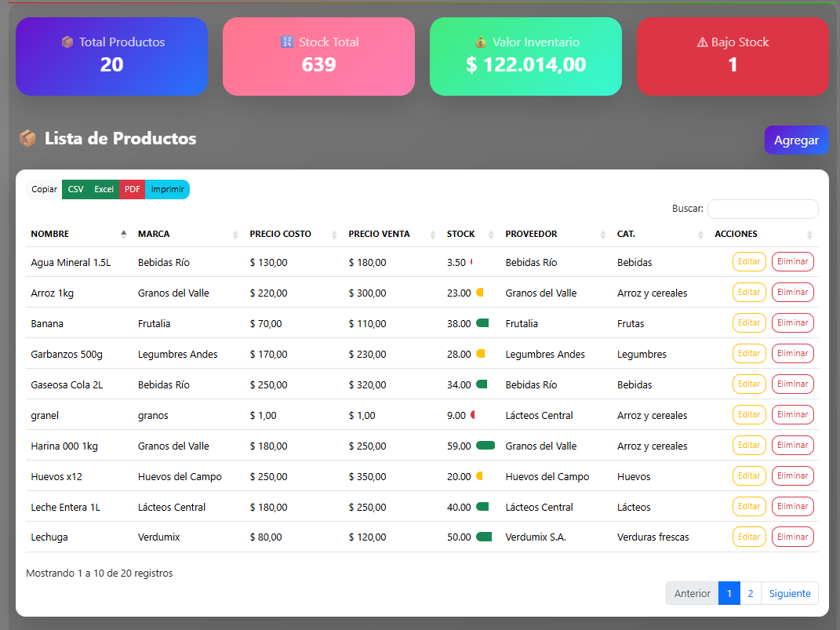Edit the Banana product row

(749, 322)
